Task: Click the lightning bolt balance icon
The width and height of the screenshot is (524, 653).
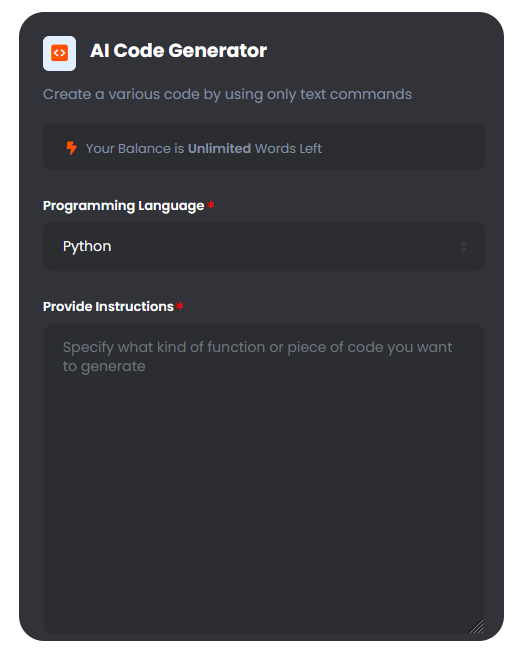Action: click(x=72, y=148)
